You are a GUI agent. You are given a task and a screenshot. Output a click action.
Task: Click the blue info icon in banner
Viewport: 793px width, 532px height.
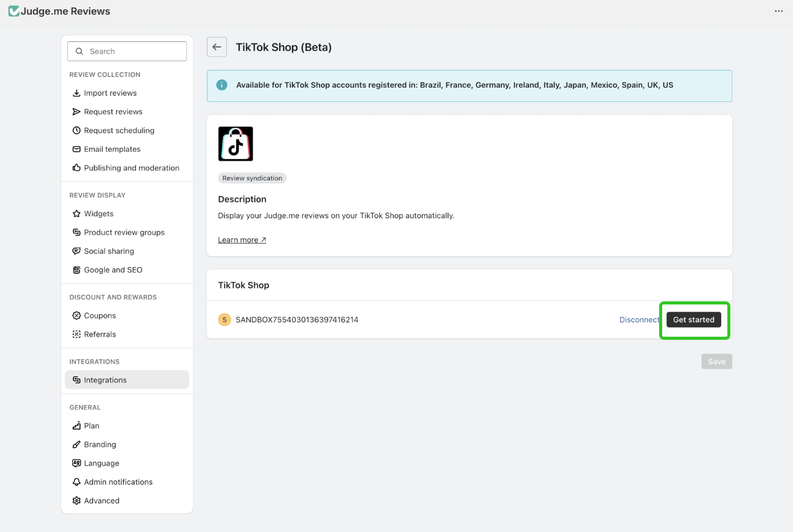(222, 85)
